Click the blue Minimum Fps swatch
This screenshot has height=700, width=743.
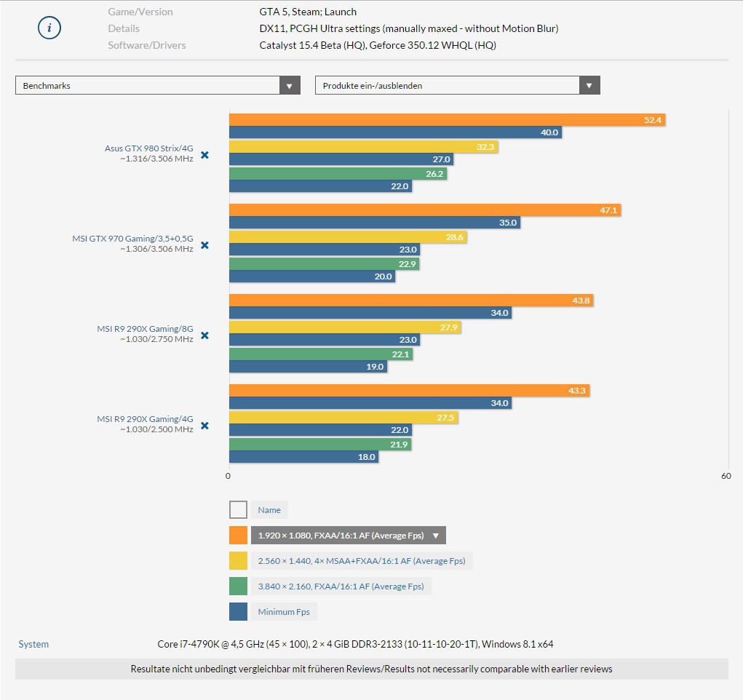(239, 612)
